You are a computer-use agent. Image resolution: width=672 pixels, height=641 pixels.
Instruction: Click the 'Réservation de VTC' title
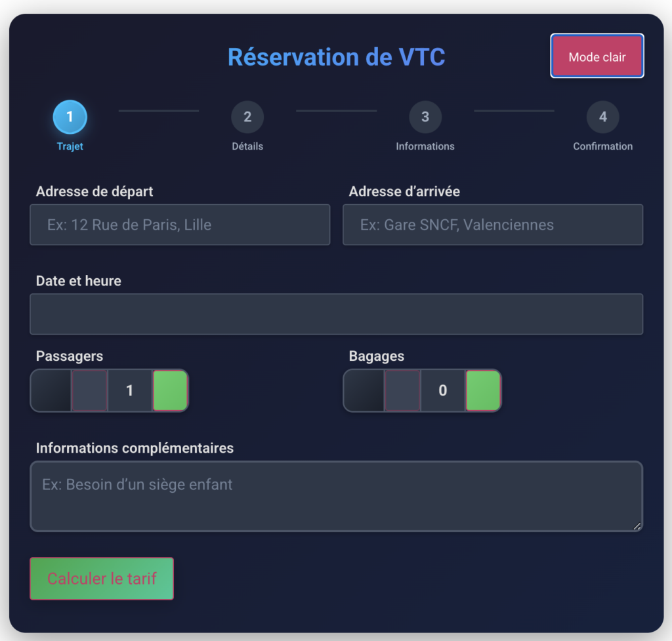click(336, 57)
